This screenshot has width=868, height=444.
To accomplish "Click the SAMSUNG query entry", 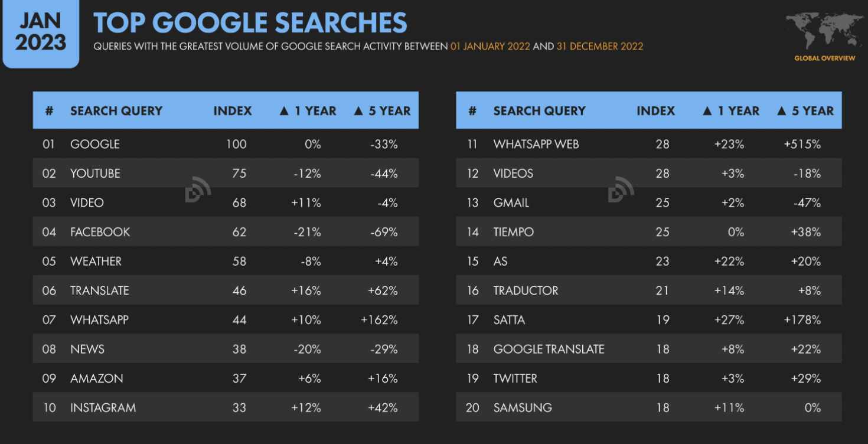I will click(x=523, y=407).
